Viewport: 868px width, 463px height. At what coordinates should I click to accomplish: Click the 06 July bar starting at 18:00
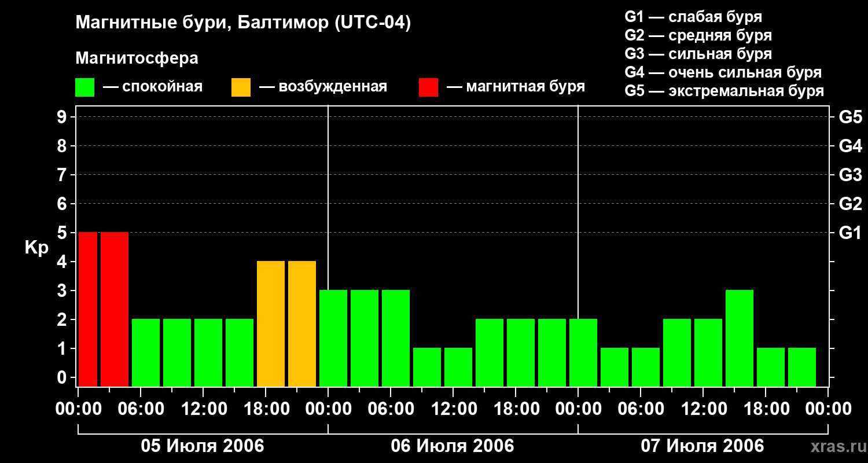click(x=521, y=352)
